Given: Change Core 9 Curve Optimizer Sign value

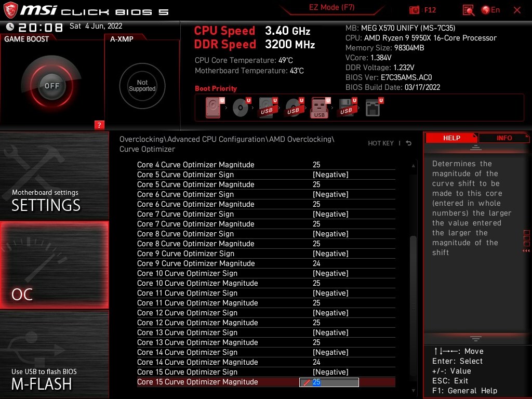Looking at the screenshot, I should (330, 254).
